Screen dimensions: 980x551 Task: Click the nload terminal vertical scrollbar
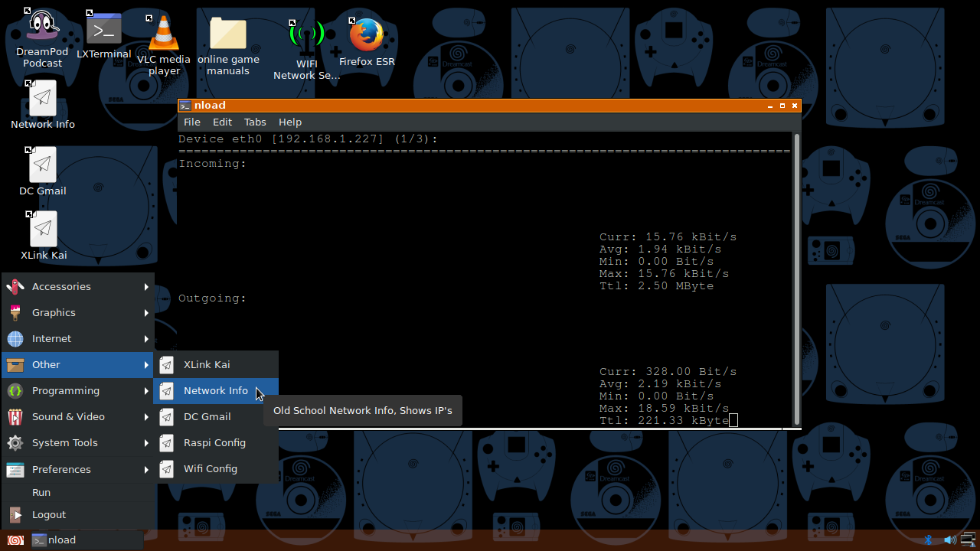(x=797, y=279)
